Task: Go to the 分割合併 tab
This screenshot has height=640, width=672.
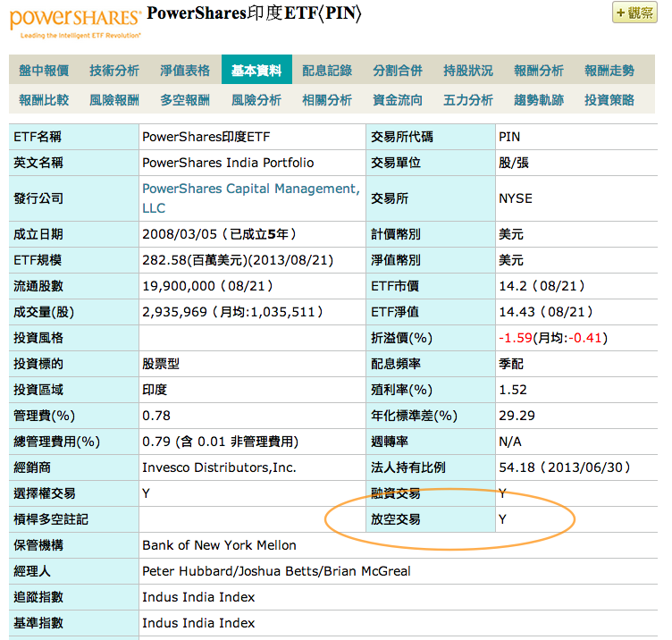Action: click(398, 70)
